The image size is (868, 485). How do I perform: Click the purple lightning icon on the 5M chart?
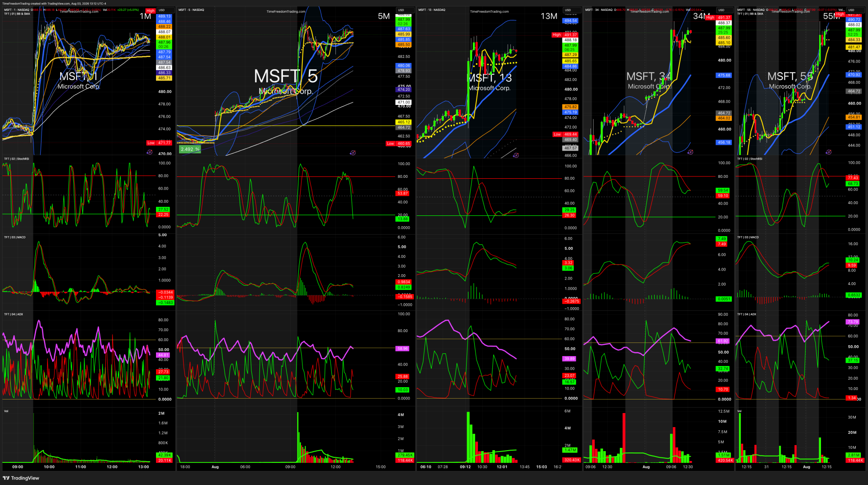(353, 153)
